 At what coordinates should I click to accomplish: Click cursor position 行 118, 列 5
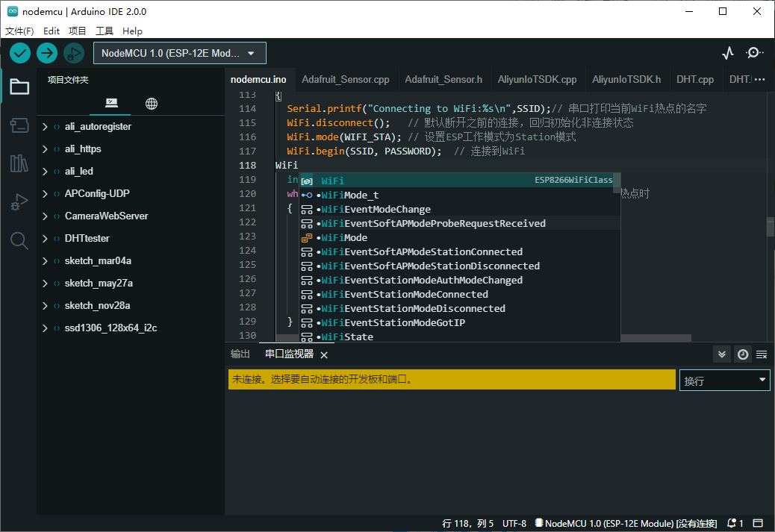(467, 523)
